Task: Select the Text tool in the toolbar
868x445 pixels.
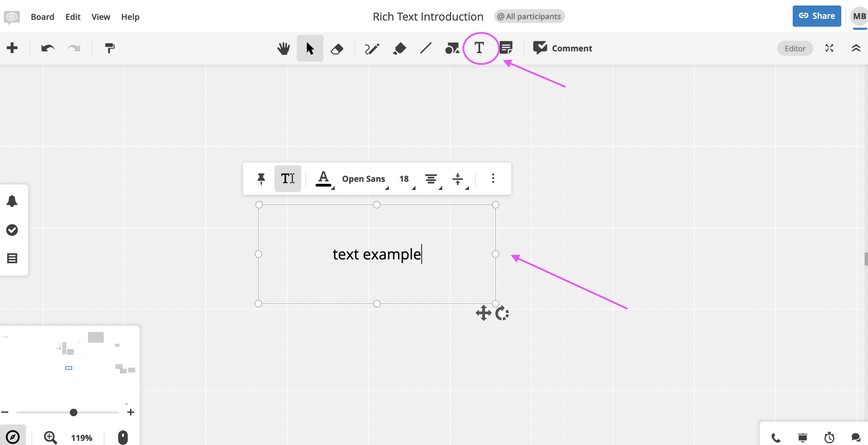Action: coord(479,48)
